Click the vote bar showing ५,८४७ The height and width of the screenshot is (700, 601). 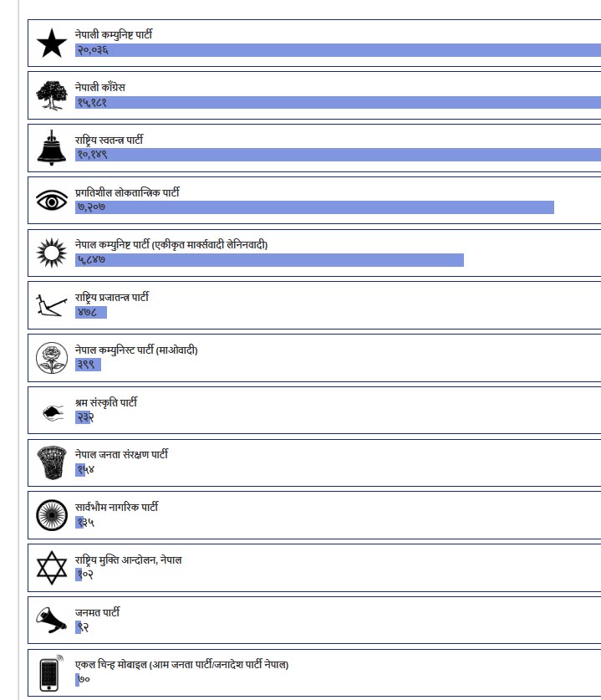[269, 260]
